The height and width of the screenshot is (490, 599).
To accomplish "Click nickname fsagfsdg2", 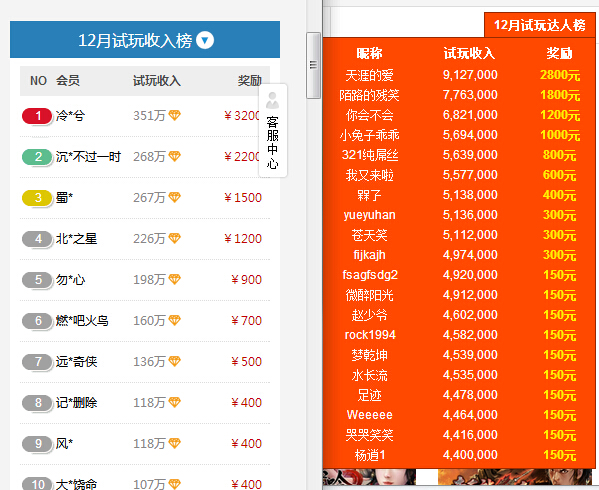I will [x=370, y=275].
